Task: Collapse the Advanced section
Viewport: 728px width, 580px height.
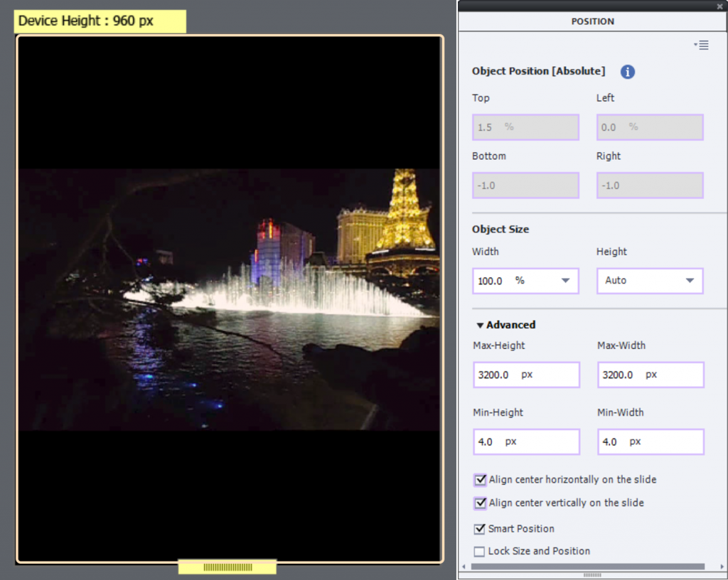Action: coord(481,326)
